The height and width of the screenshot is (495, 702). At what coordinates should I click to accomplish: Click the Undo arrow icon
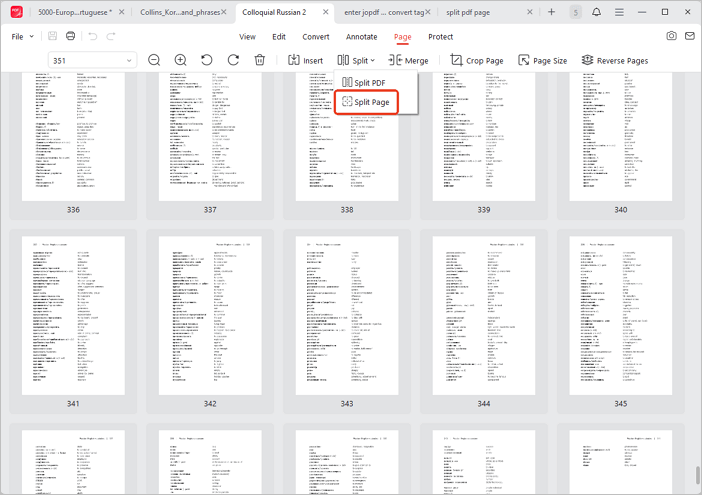(x=93, y=36)
